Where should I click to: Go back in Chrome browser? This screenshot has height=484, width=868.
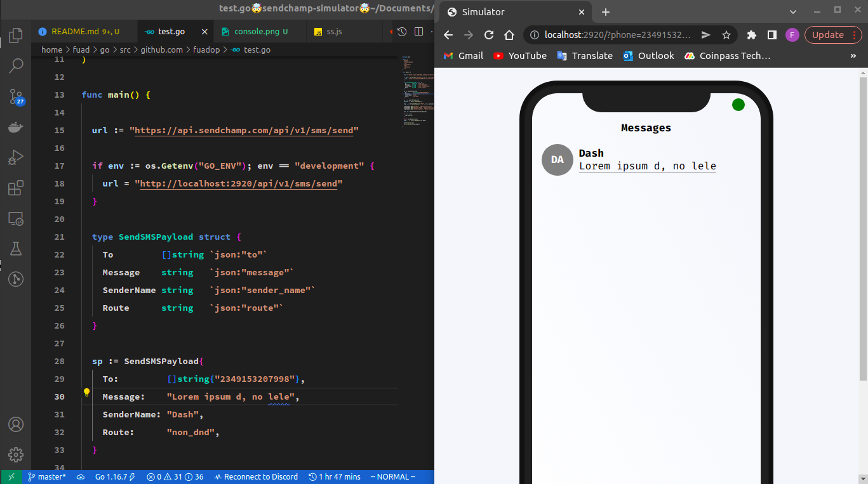pyautogui.click(x=448, y=35)
